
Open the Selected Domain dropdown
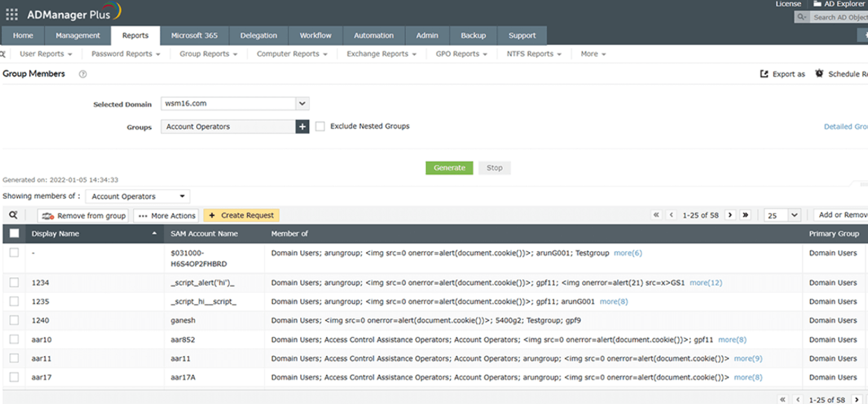235,103
